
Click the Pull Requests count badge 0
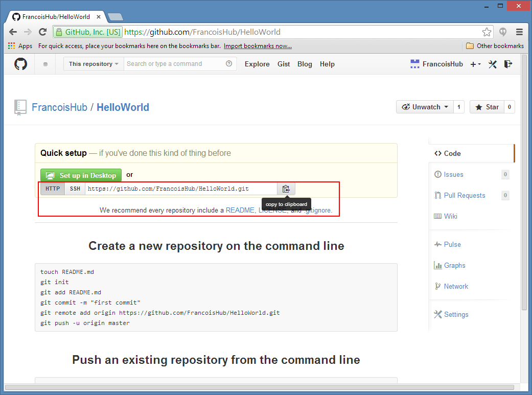point(505,196)
